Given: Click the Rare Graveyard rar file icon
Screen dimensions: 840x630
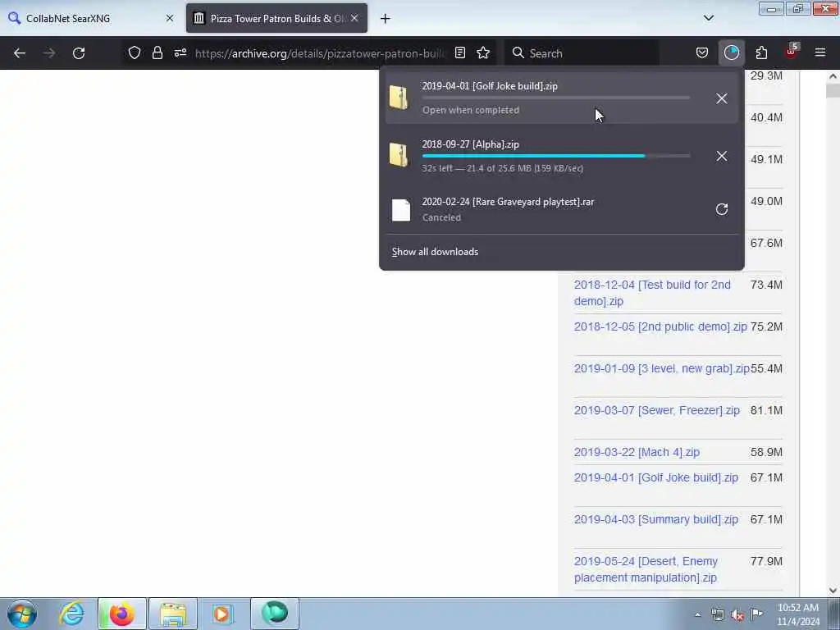Looking at the screenshot, I should (400, 210).
